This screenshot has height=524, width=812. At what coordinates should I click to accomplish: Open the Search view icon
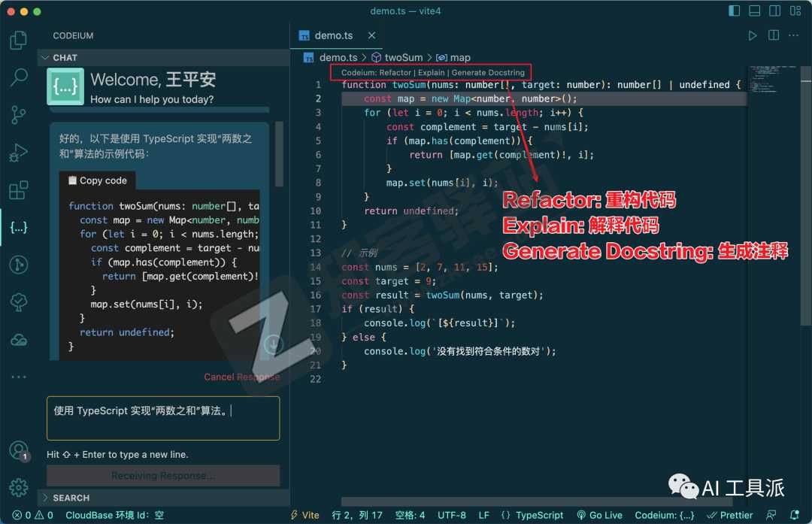pyautogui.click(x=19, y=77)
